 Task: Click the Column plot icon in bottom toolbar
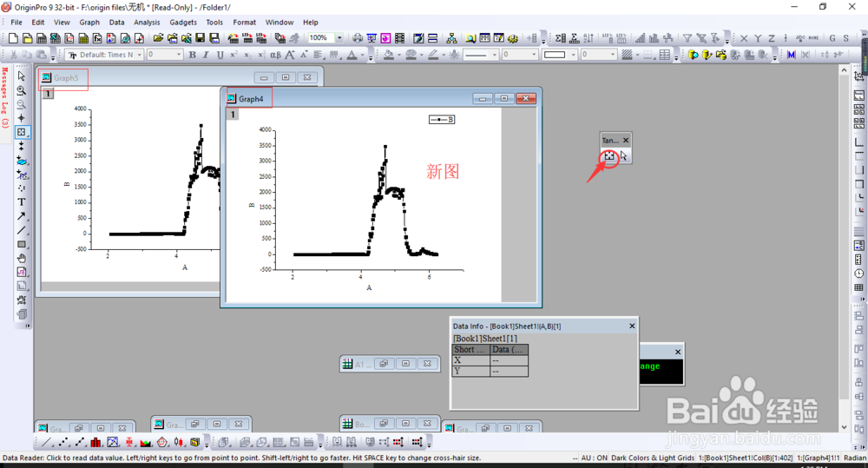point(95,442)
